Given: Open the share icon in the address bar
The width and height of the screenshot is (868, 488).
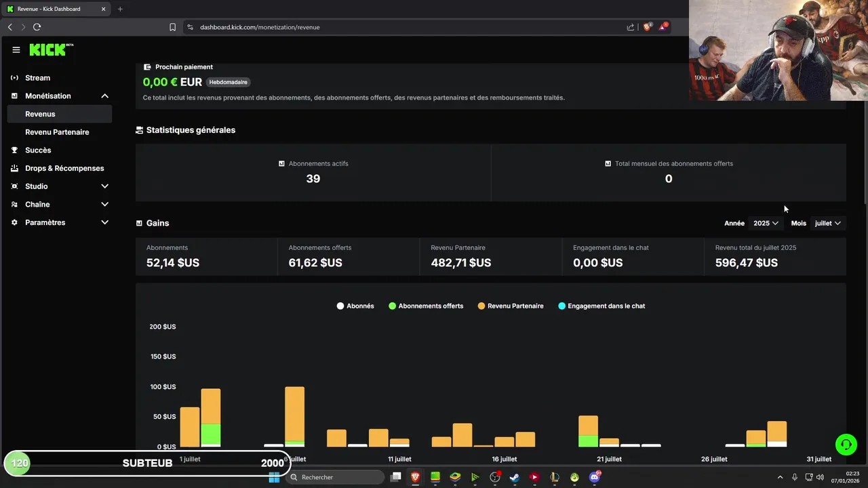Looking at the screenshot, I should coord(631,27).
